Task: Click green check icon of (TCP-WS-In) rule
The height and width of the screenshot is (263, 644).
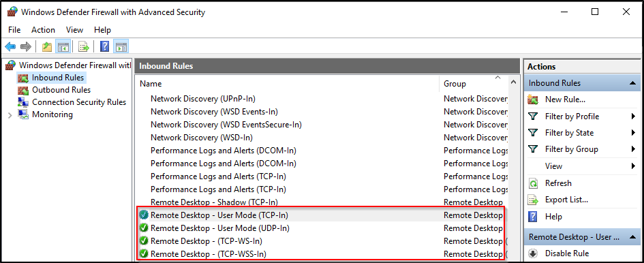Action: pyautogui.click(x=143, y=241)
